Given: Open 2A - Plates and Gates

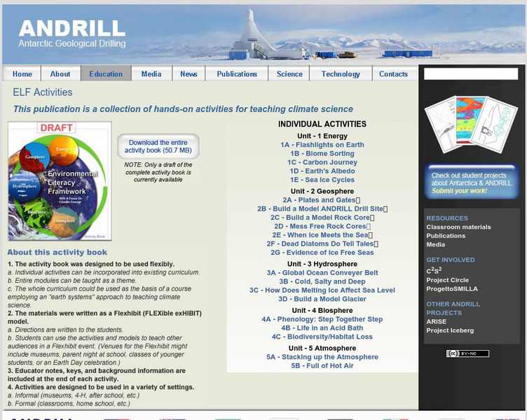Looking at the screenshot, I should 320,199.
